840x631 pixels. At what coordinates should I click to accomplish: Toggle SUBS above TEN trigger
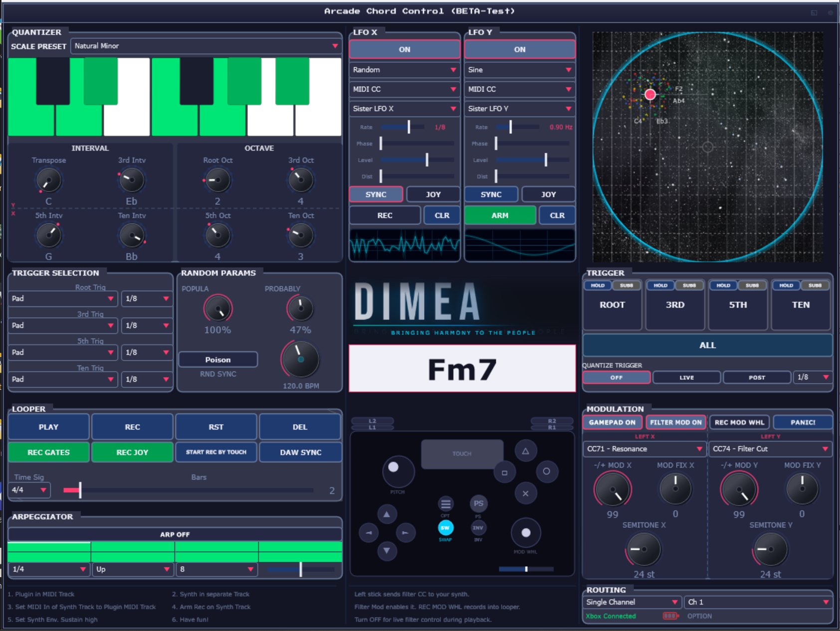815,286
